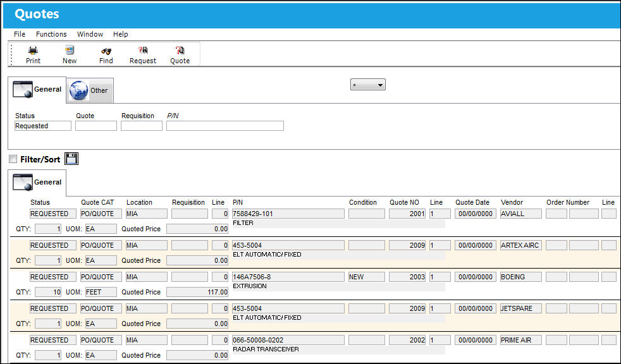This screenshot has width=621, height=364.
Task: Select part number 066-50008-0202
Action: (x=288, y=340)
